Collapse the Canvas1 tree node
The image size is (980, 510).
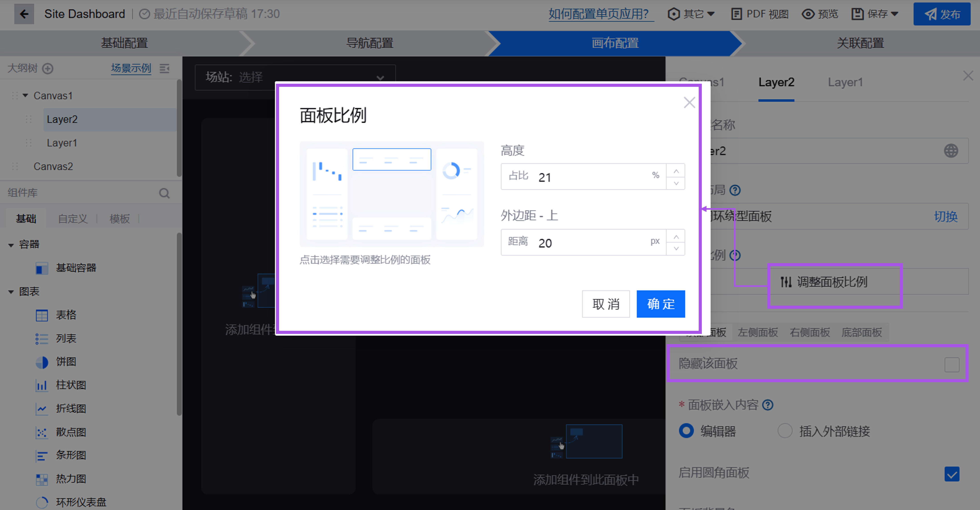click(25, 96)
